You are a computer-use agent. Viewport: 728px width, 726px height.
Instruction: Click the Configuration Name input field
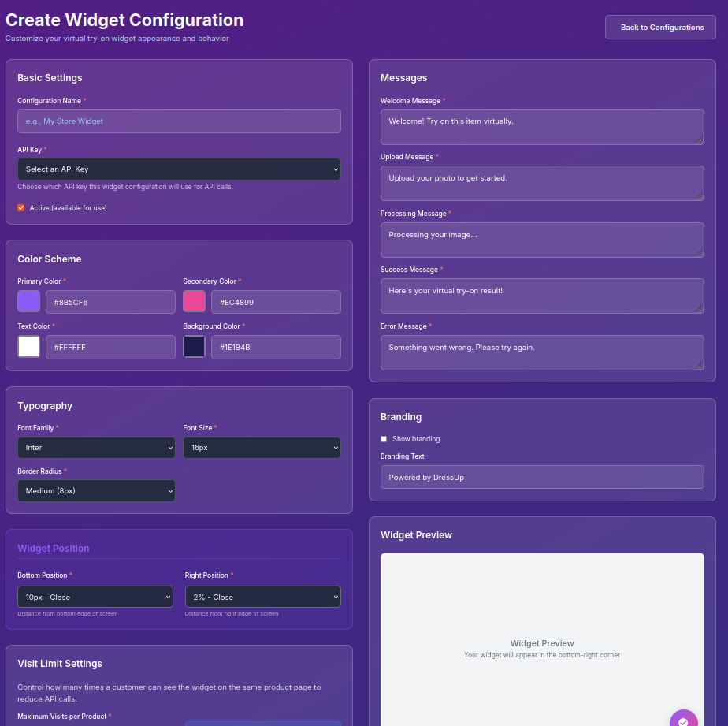pos(179,121)
